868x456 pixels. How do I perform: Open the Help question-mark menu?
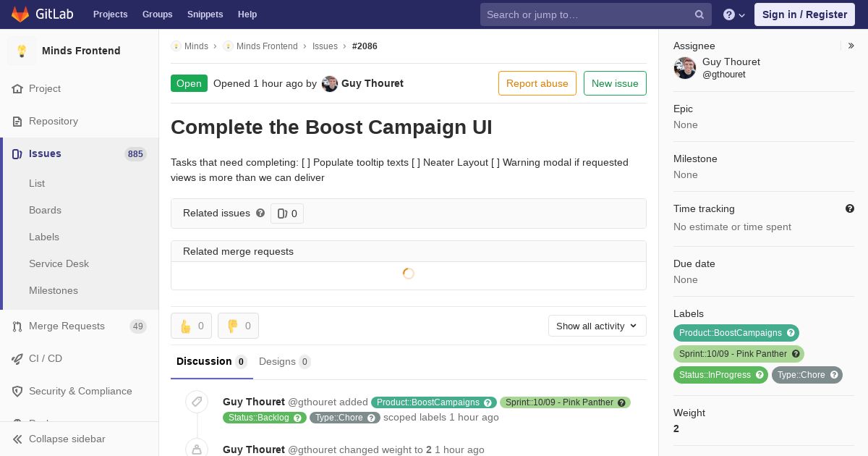734,14
